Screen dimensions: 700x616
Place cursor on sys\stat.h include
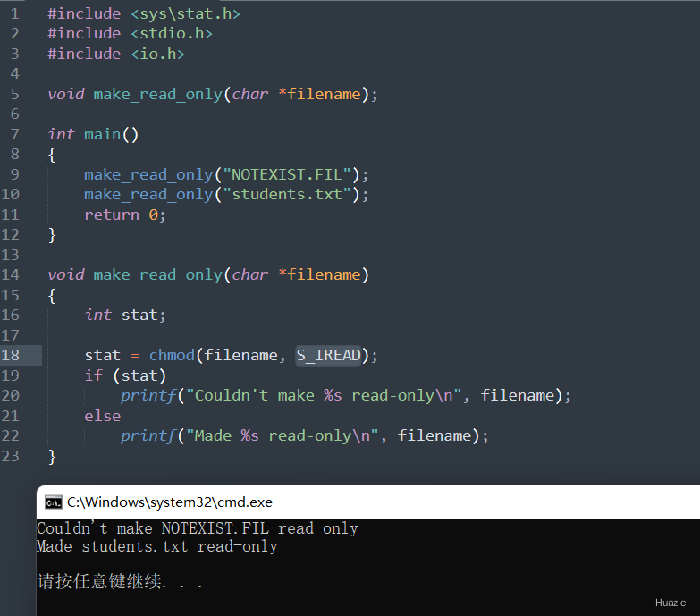coord(185,13)
